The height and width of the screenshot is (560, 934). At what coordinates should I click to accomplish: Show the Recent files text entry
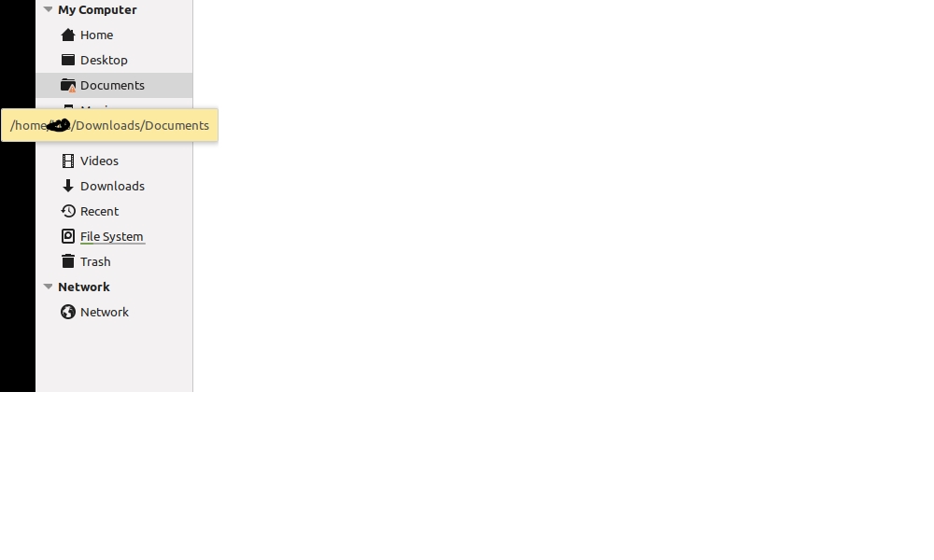[x=100, y=211]
